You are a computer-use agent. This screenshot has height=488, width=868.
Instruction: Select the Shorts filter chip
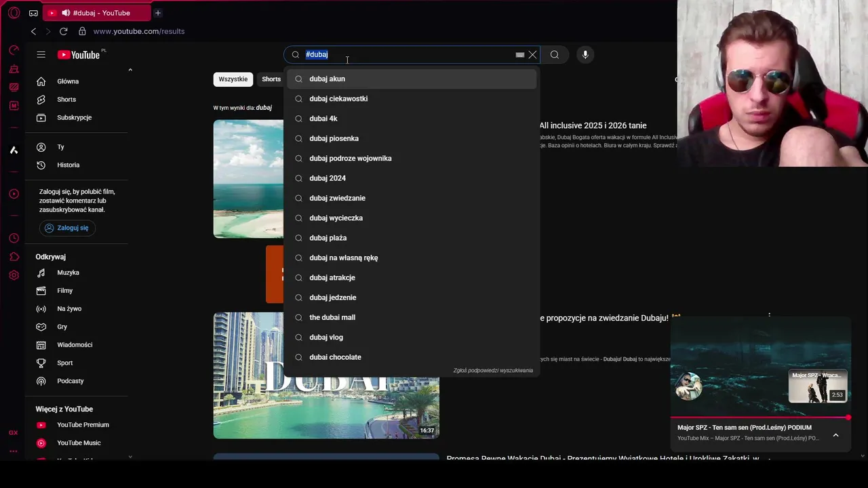point(271,79)
